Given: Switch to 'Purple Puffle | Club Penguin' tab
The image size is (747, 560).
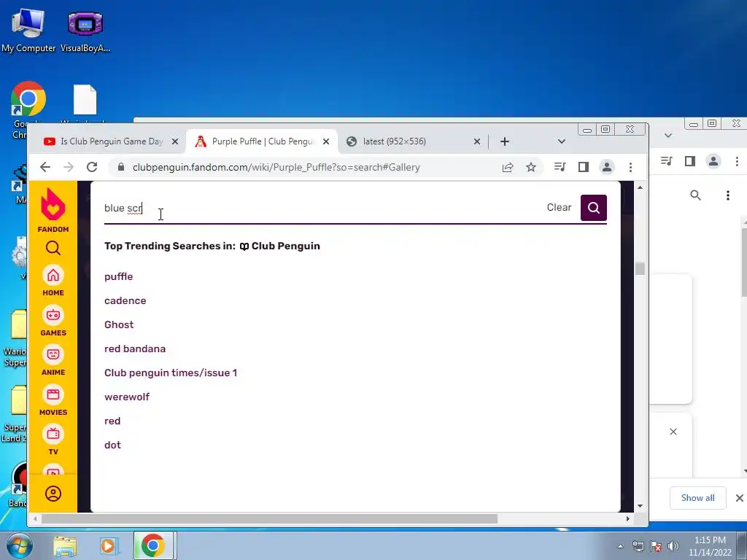Looking at the screenshot, I should coord(262,141).
